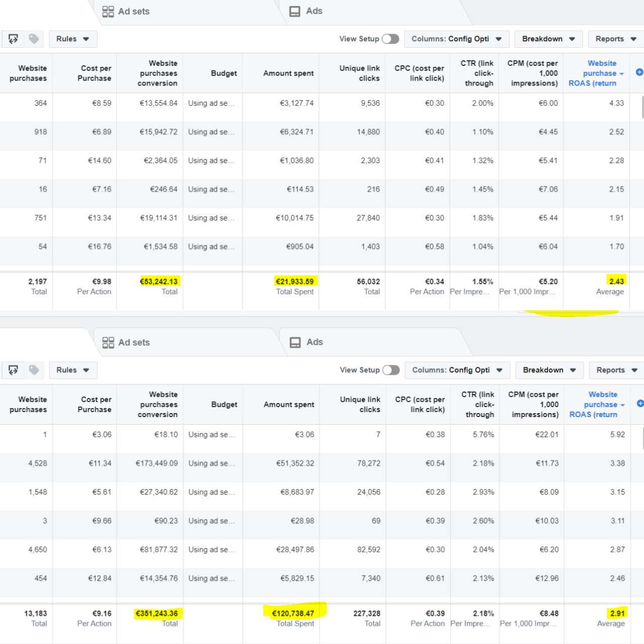The image size is (644, 644).
Task: Open the Columns: Config Opti dropdown in the upper panel
Action: [x=456, y=39]
